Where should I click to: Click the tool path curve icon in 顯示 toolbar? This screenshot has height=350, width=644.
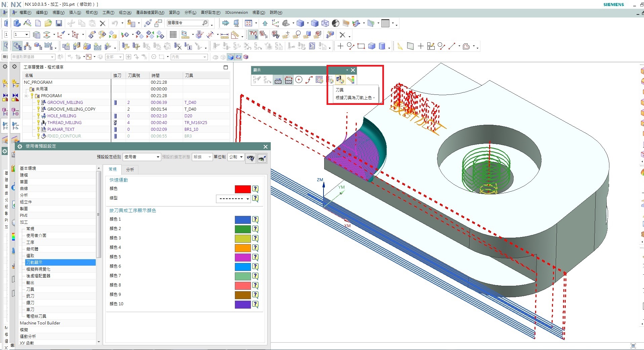pyautogui.click(x=309, y=80)
